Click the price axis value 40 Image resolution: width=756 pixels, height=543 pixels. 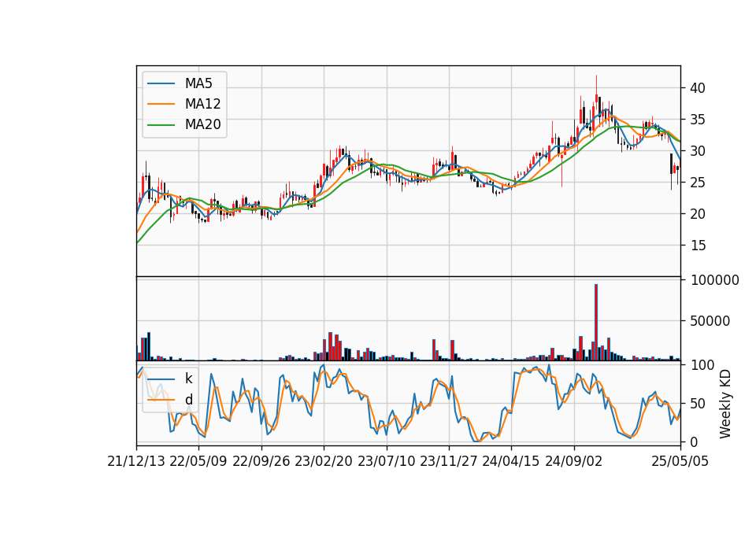point(698,88)
